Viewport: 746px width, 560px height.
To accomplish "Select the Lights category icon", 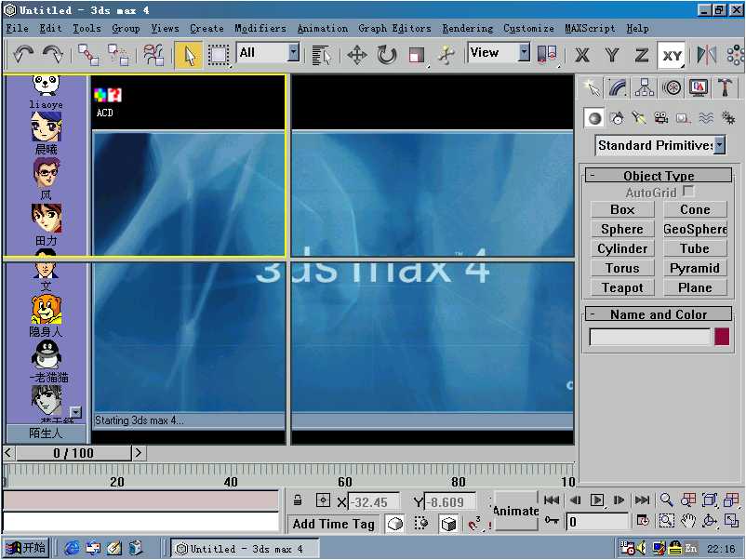I will point(639,118).
